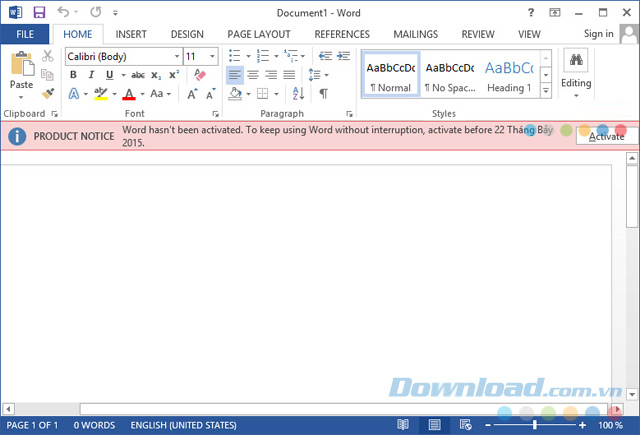Click the zoom slider handle
Screen dimensions: 640x435
[535, 425]
